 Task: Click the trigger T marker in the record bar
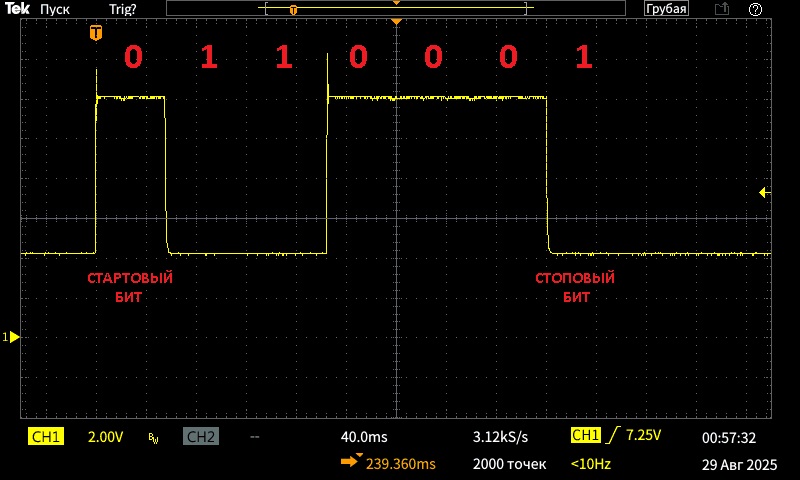(x=293, y=10)
